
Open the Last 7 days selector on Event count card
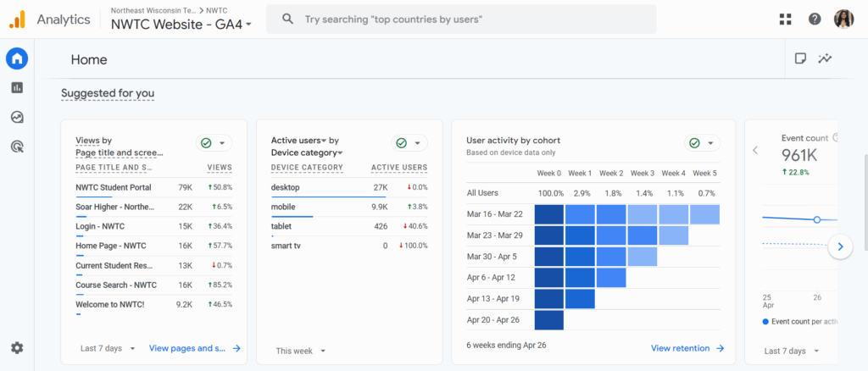point(792,351)
